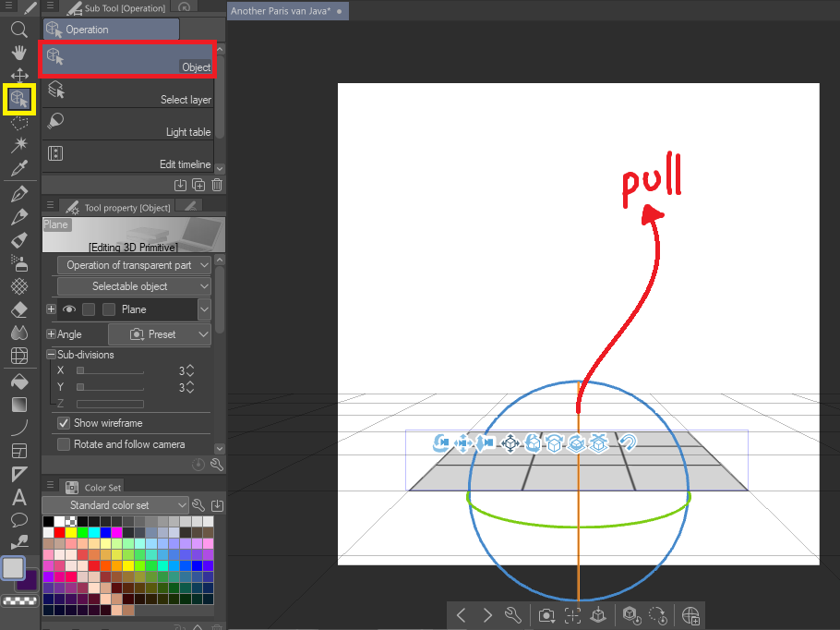This screenshot has height=630, width=840.
Task: Click the Tool property panel menu icon
Action: point(51,205)
